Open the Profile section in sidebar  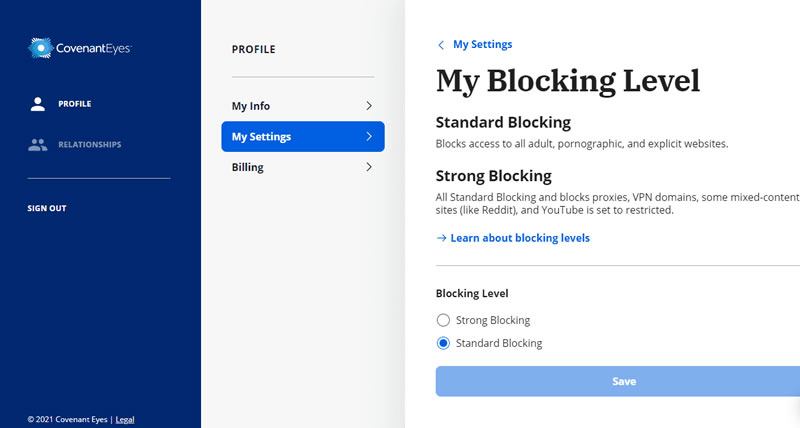click(74, 104)
